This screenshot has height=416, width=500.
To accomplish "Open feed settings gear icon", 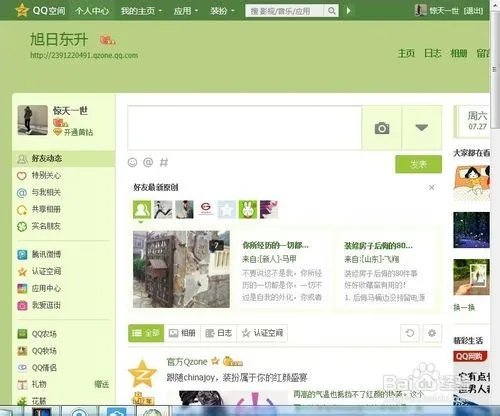I will (x=432, y=333).
